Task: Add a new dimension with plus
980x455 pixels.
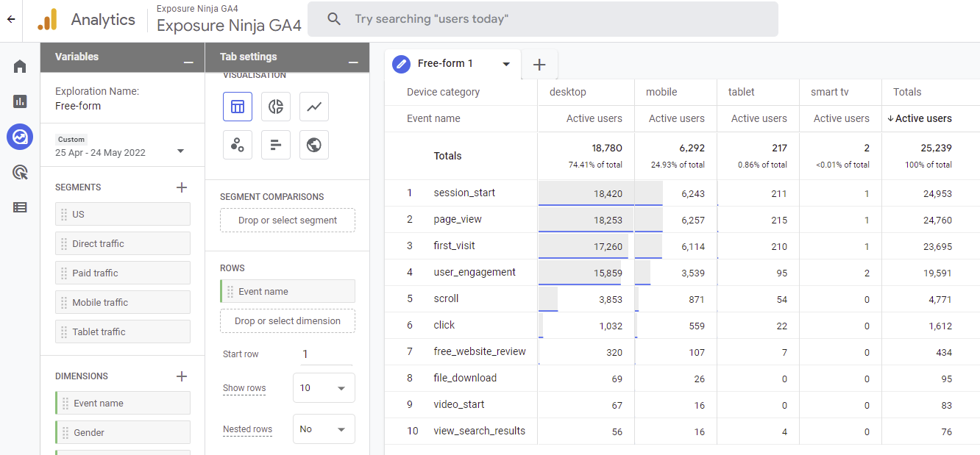Action: [x=182, y=376]
